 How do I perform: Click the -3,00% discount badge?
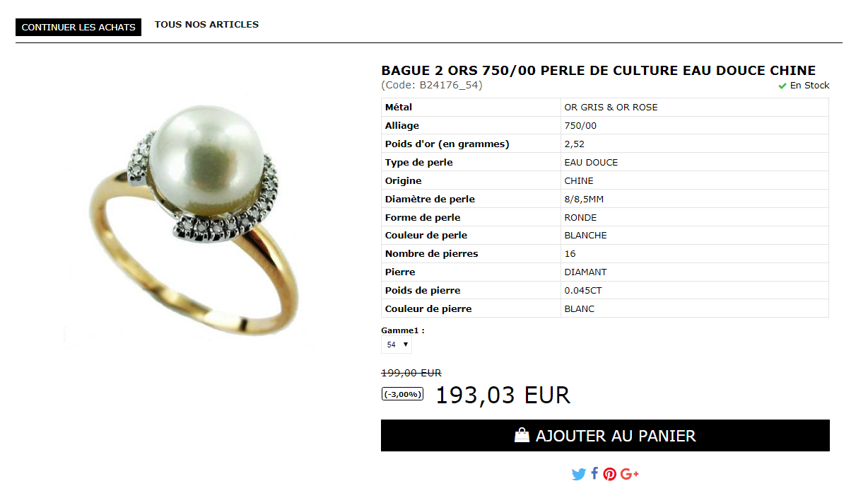402,394
